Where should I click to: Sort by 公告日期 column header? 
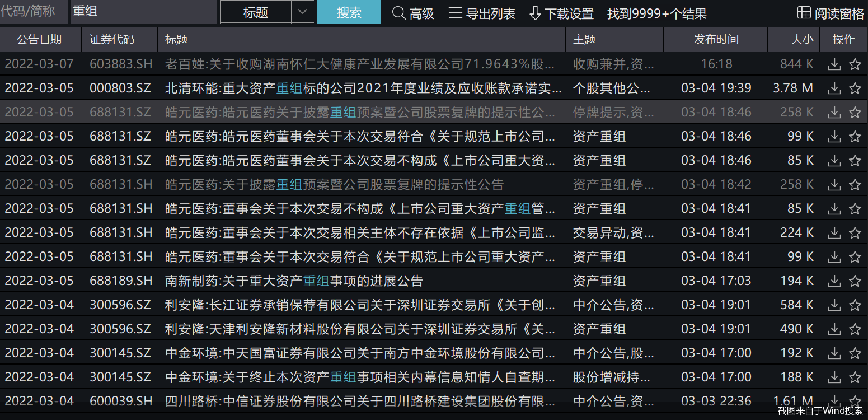click(x=40, y=39)
